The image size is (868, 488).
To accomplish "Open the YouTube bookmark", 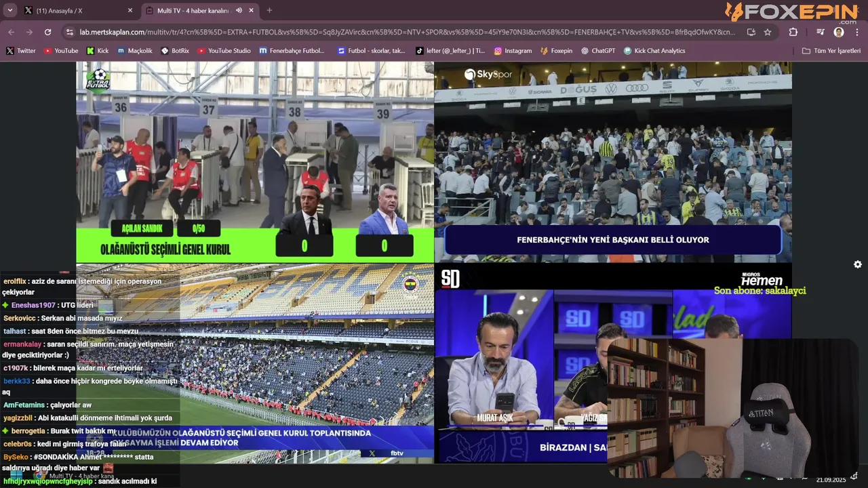I will coord(61,51).
